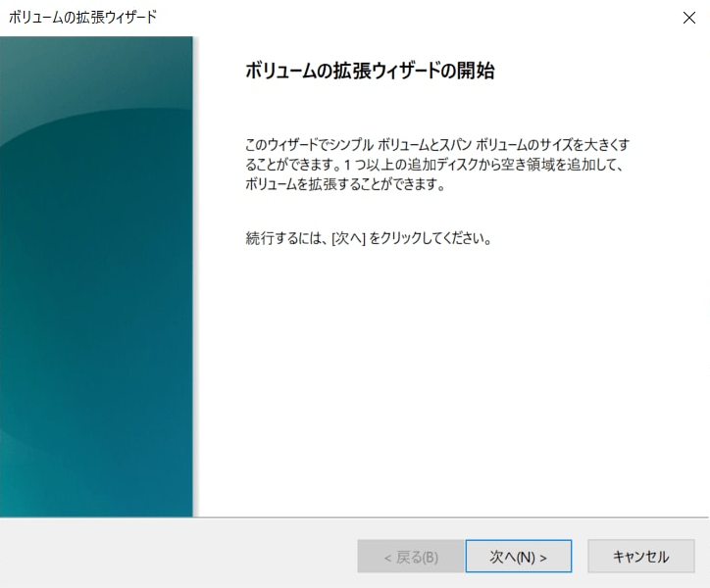Image resolution: width=710 pixels, height=588 pixels.
Task: Click the 続行するには instruction line
Action: (368, 239)
